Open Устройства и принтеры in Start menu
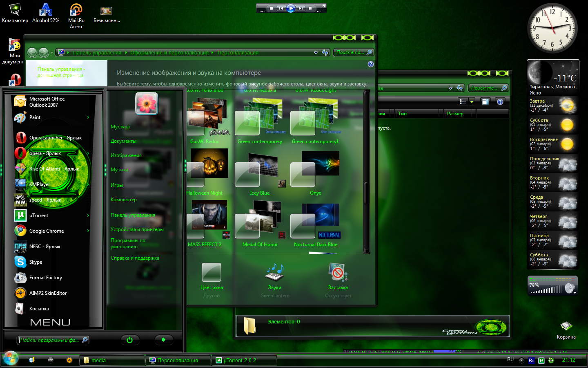The image size is (588, 368). (x=137, y=229)
